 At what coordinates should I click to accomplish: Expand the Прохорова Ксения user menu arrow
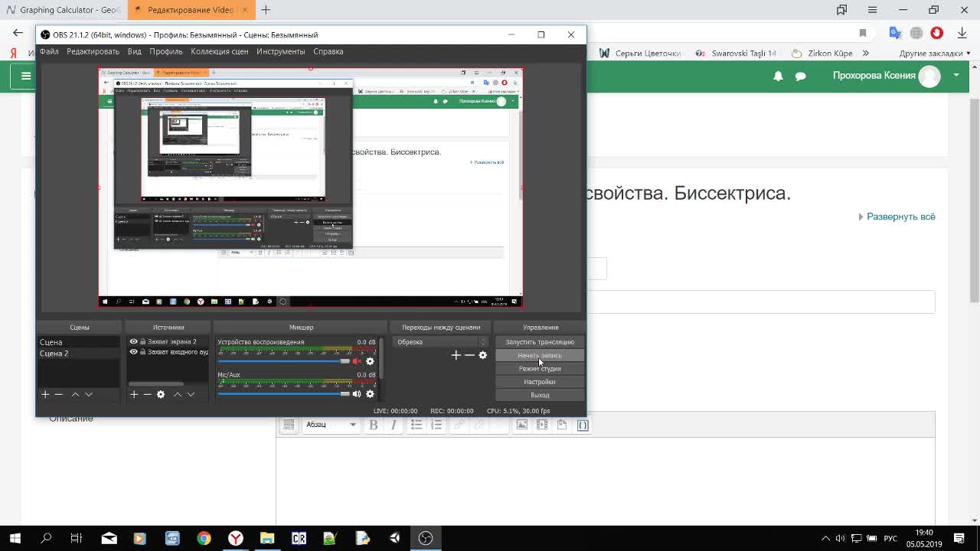pyautogui.click(x=956, y=75)
